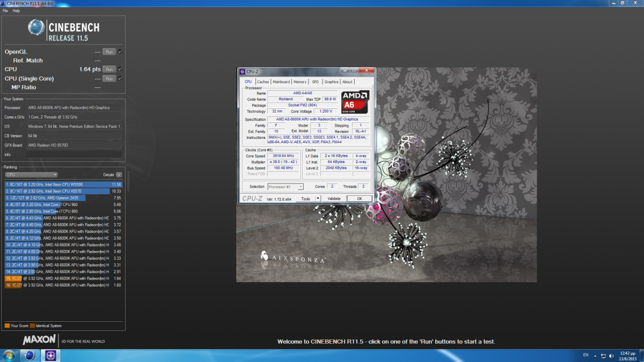Viewport: 644px width, 362px height.
Task: Open the Help menu in Cinebench
Action: click(x=16, y=11)
